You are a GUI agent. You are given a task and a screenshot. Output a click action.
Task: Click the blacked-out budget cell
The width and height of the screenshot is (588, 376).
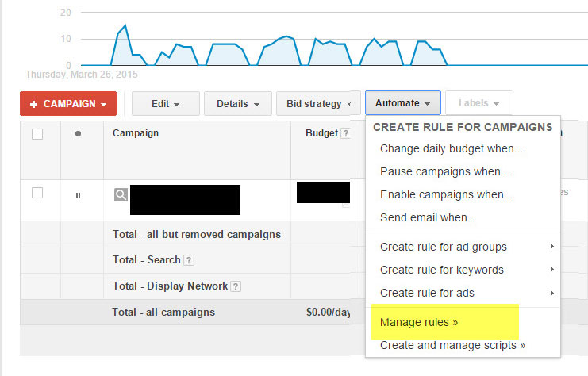323,192
